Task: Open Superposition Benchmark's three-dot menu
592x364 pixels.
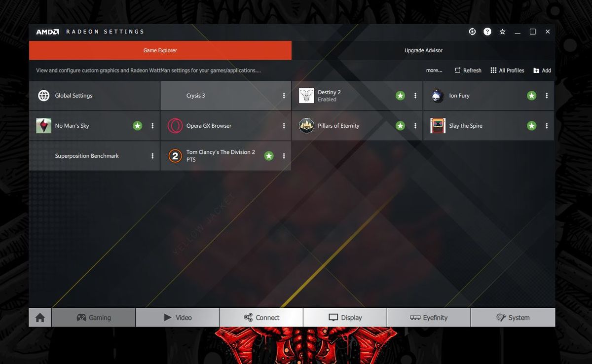Action: pyautogui.click(x=153, y=156)
